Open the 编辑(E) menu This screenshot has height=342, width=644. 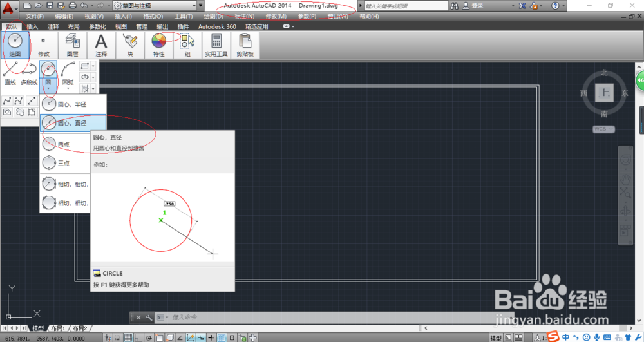click(64, 16)
